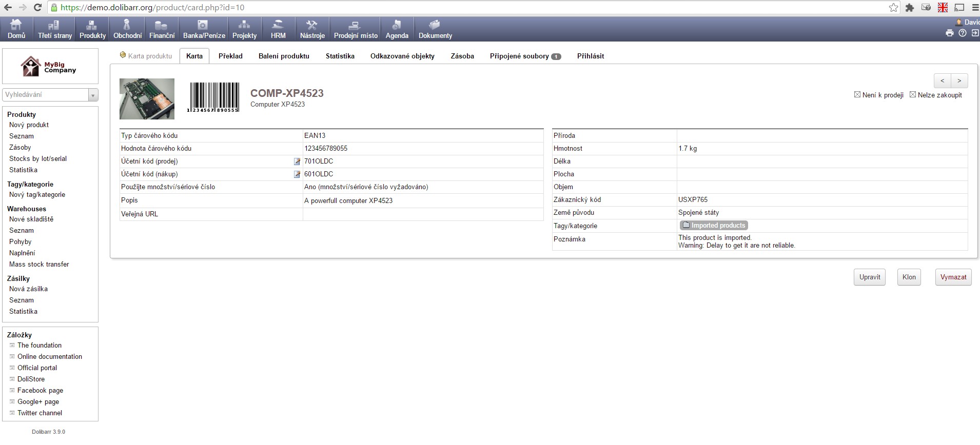
Task: Open Nástroje tools menu
Action: coord(312,29)
